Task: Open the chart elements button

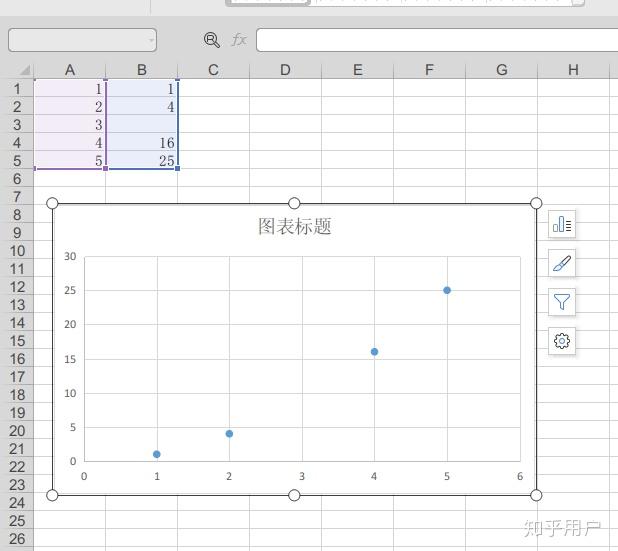Action: pos(562,224)
